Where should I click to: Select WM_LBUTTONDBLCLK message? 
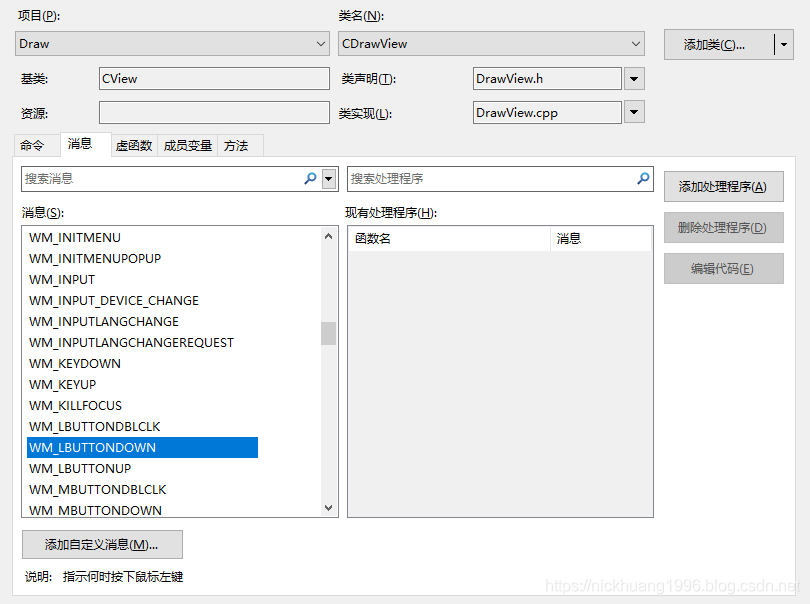(95, 426)
